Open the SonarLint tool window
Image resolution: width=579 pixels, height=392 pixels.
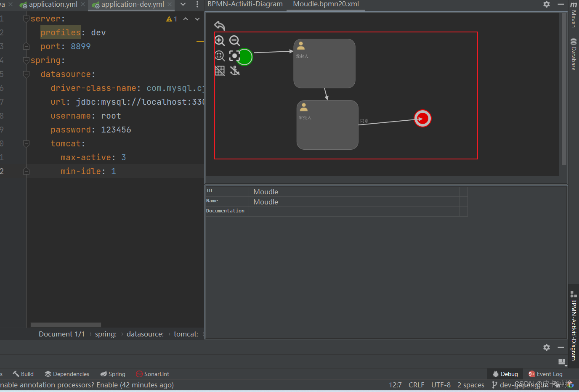point(152,374)
